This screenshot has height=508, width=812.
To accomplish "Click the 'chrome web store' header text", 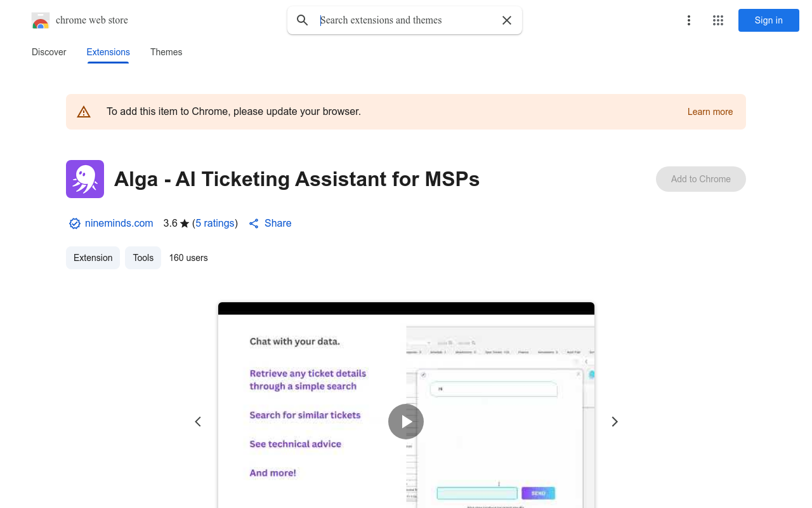I will pos(92,20).
